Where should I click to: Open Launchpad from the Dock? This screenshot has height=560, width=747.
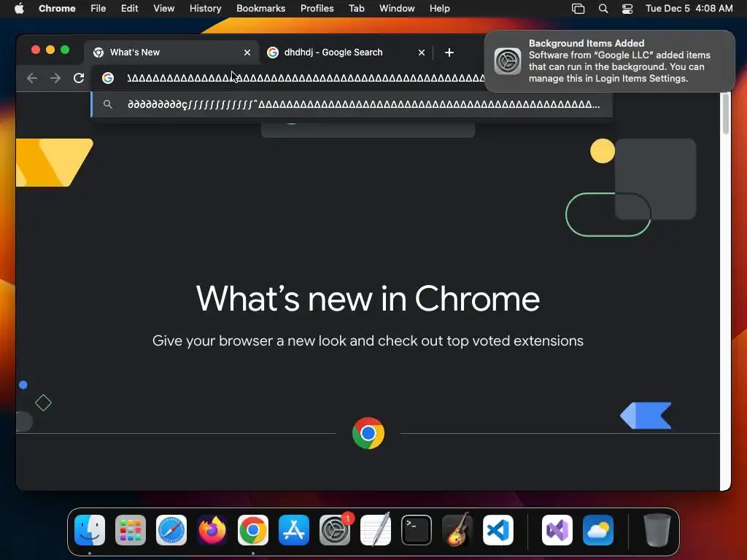pyautogui.click(x=131, y=530)
